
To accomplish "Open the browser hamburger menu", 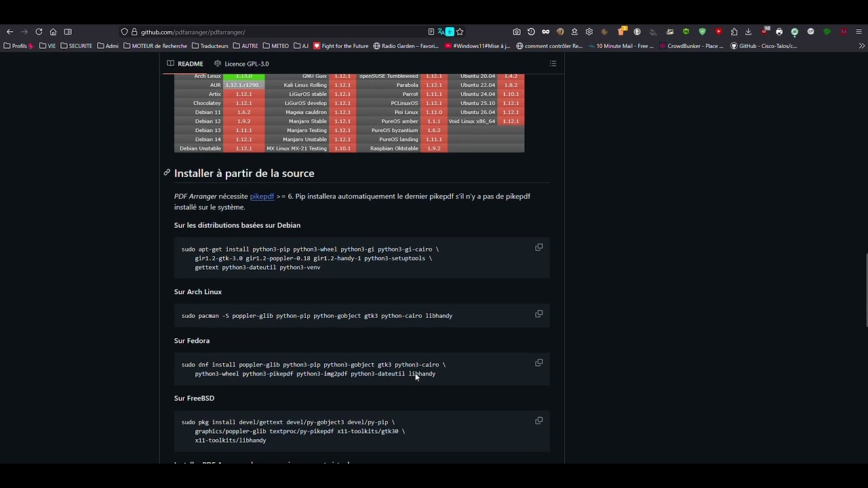I will (859, 32).
